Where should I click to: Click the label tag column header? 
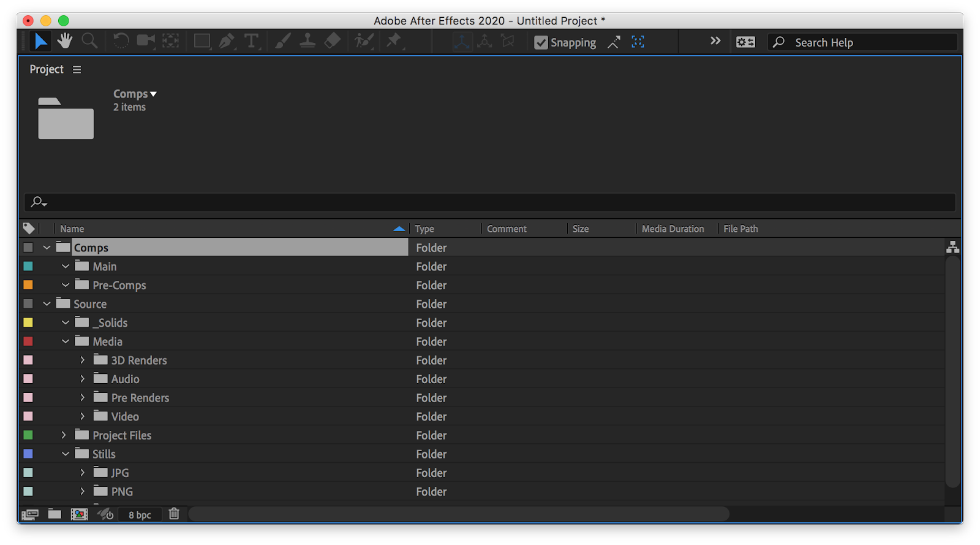[x=29, y=228]
